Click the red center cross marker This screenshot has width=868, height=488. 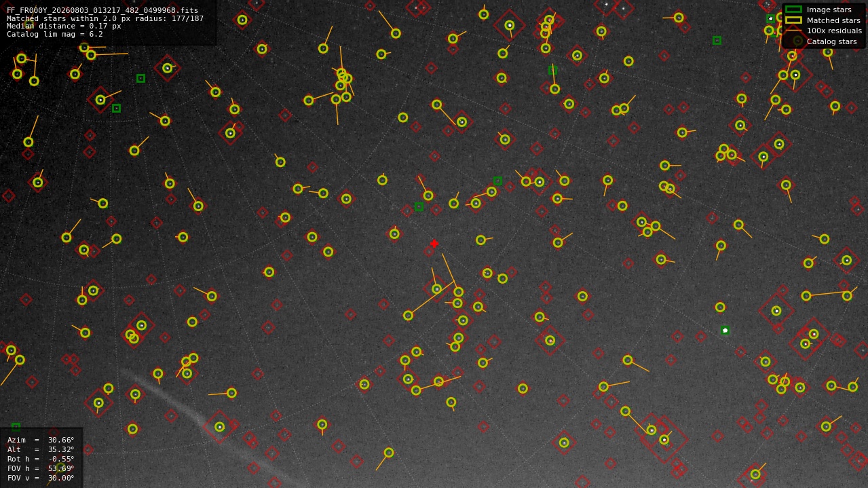click(x=434, y=244)
